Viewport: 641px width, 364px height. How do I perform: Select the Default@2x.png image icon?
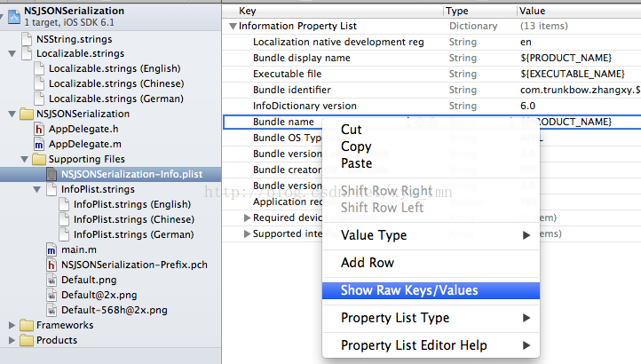(51, 295)
